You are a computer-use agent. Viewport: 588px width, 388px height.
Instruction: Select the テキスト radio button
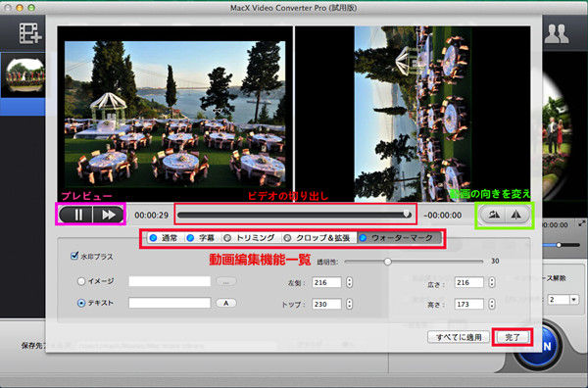[81, 303]
